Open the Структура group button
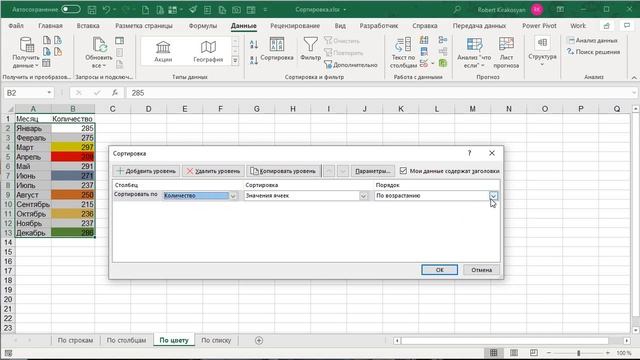 click(542, 52)
